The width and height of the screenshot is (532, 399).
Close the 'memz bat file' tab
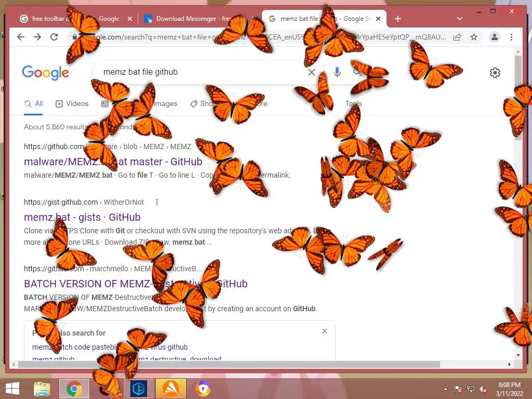[x=378, y=19]
